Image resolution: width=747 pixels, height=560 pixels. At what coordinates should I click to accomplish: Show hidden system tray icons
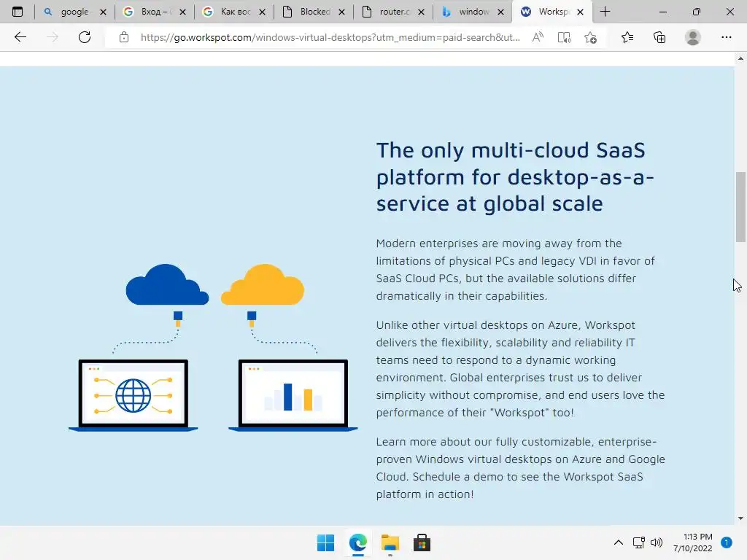tap(618, 542)
